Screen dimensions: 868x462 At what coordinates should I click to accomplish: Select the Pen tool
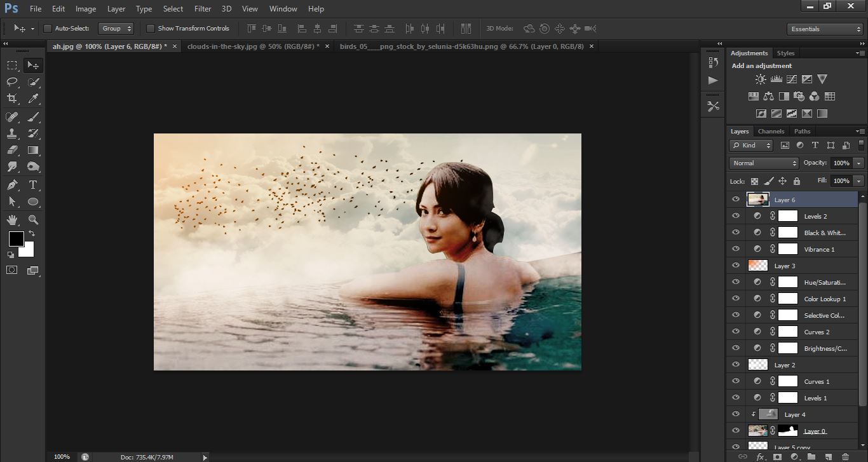(12, 185)
